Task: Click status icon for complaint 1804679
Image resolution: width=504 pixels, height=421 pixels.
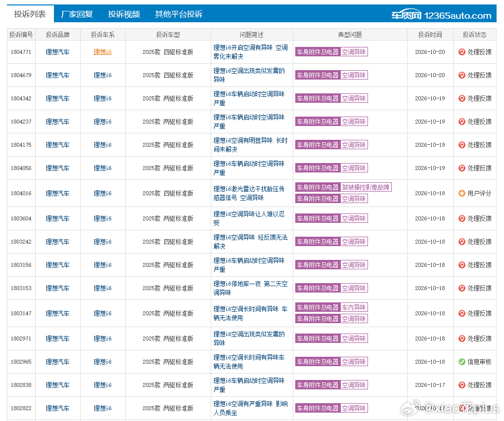Action: [462, 75]
